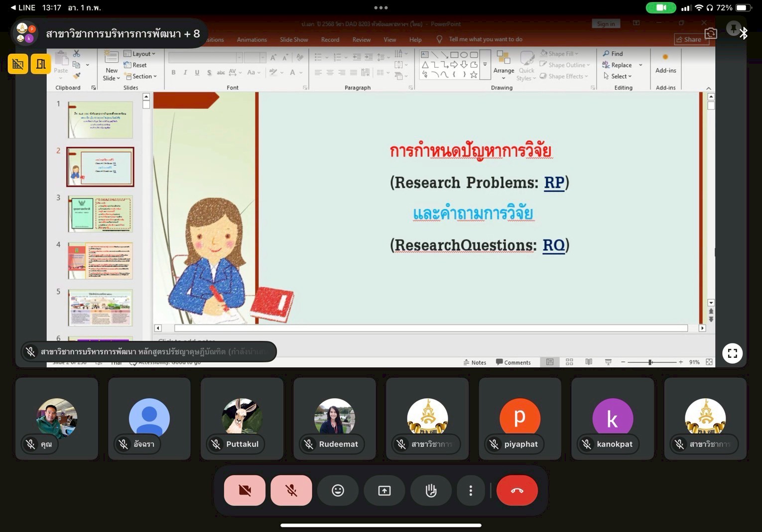
Task: Open the emoji reactions button
Action: pyautogui.click(x=338, y=490)
